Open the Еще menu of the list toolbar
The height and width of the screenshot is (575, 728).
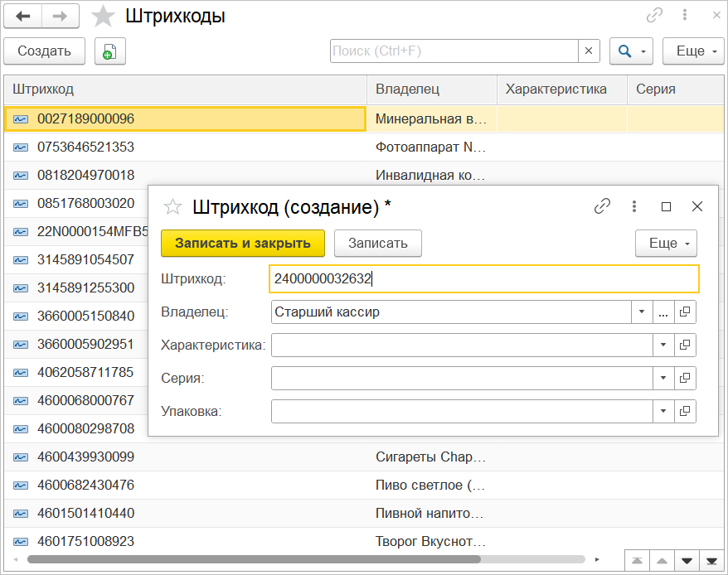695,51
